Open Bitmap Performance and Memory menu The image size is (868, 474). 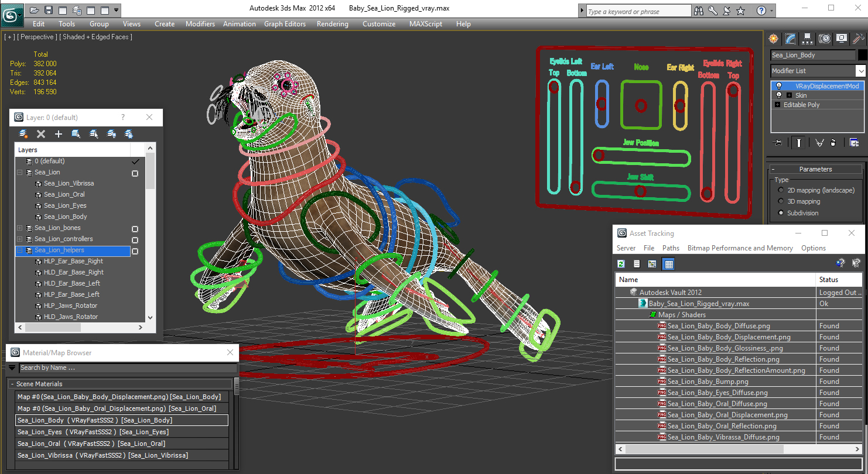click(x=740, y=248)
